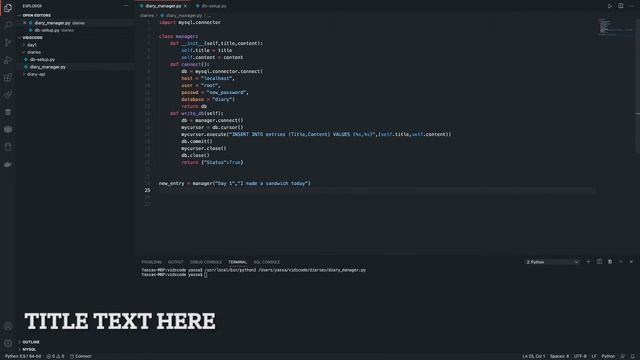Open the Search view in the activity bar
640x360 pixels.
click(8, 25)
